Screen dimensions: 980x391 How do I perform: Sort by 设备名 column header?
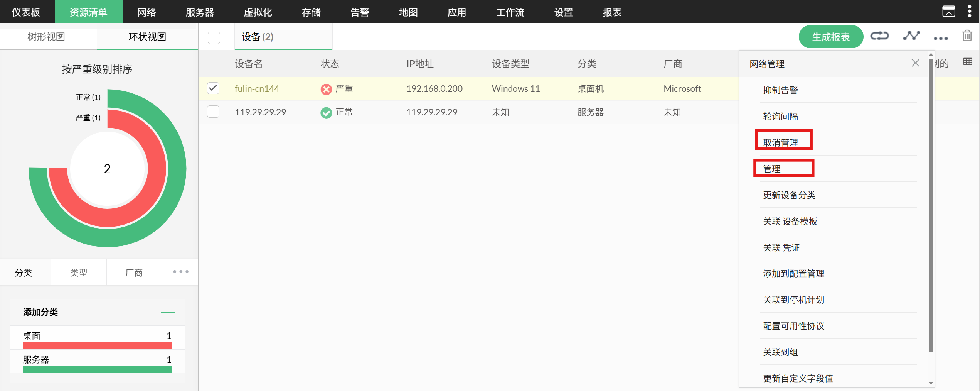(x=249, y=64)
